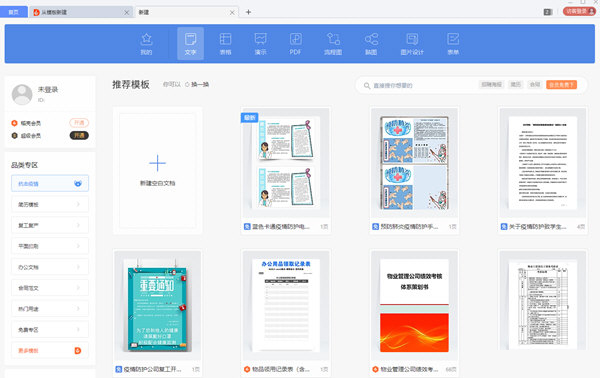Click the 疫情防护公司复工开 template title

point(153,369)
